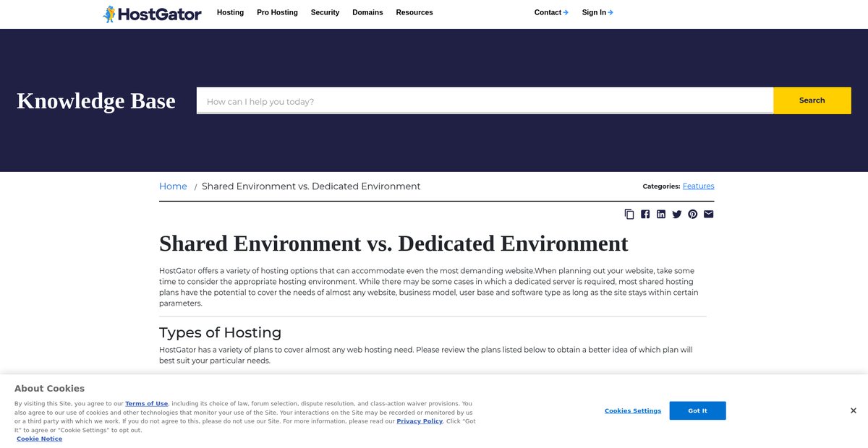Open the Resources menu
Image resolution: width=868 pixels, height=448 pixels.
414,12
